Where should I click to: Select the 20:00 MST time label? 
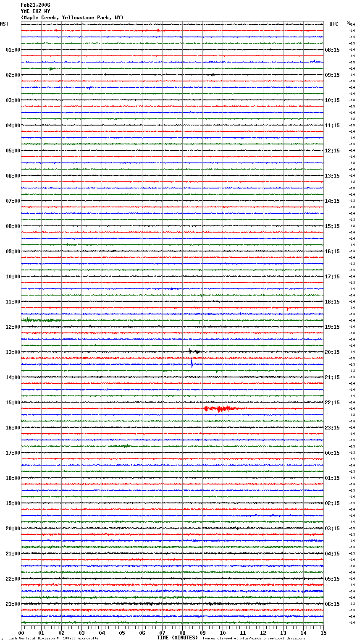coord(13,529)
